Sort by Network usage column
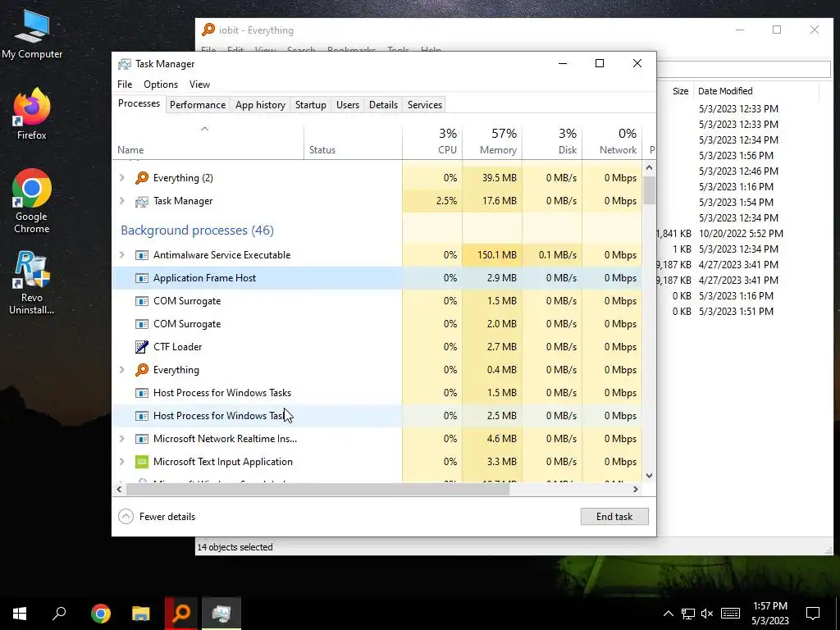Viewport: 840px width, 630px height. point(612,143)
